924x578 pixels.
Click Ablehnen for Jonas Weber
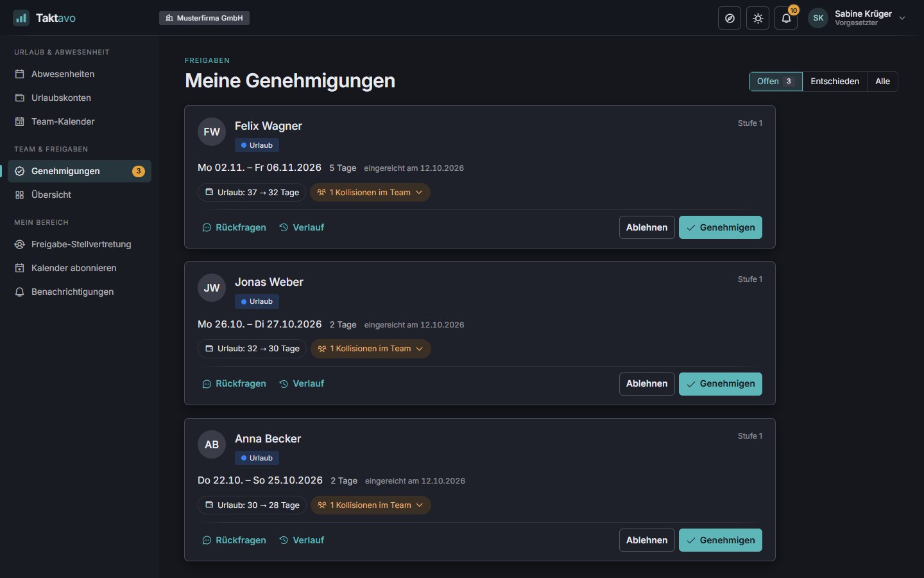tap(647, 384)
